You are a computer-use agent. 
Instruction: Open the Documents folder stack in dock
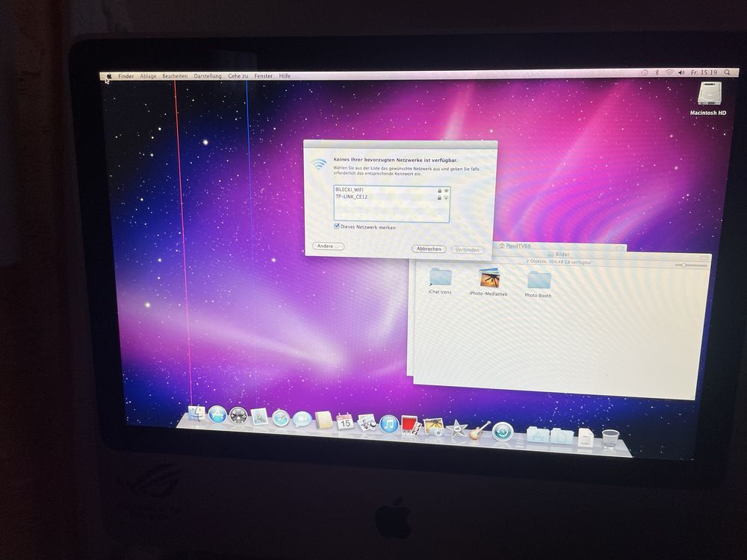(562, 436)
